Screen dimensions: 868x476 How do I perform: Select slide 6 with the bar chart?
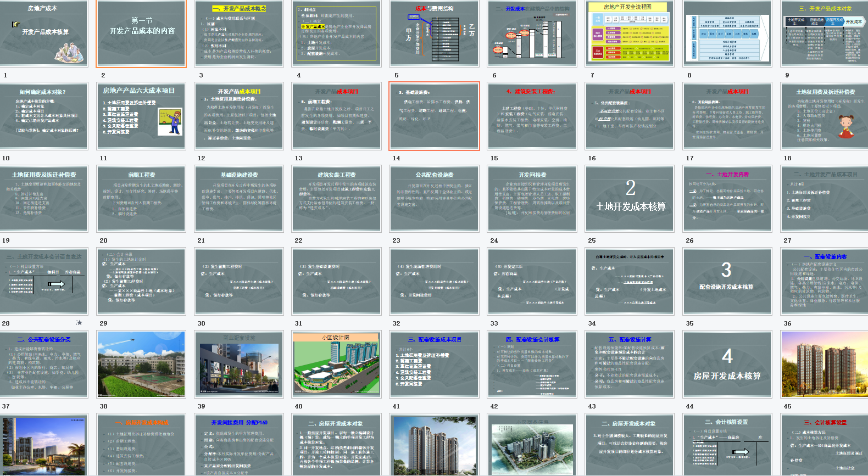[x=532, y=33]
